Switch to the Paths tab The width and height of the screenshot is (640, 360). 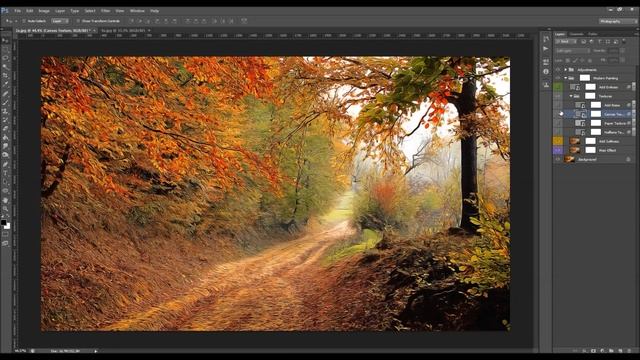point(593,34)
